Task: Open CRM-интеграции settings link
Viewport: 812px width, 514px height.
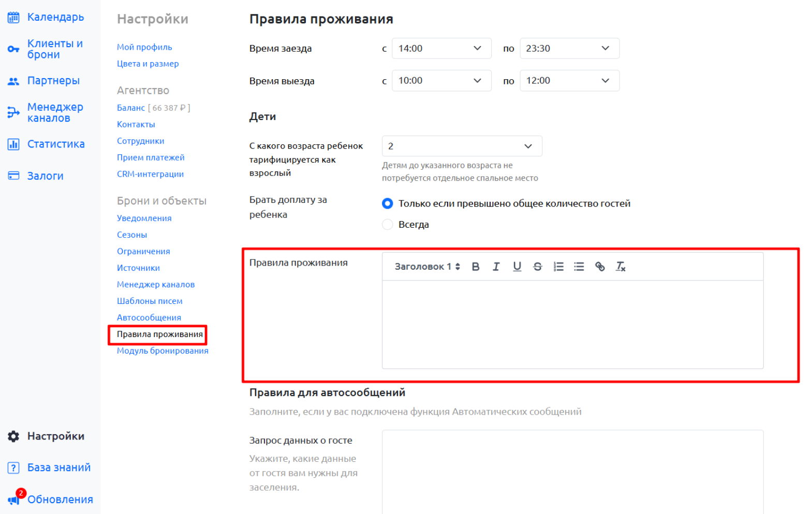Action: (x=150, y=174)
